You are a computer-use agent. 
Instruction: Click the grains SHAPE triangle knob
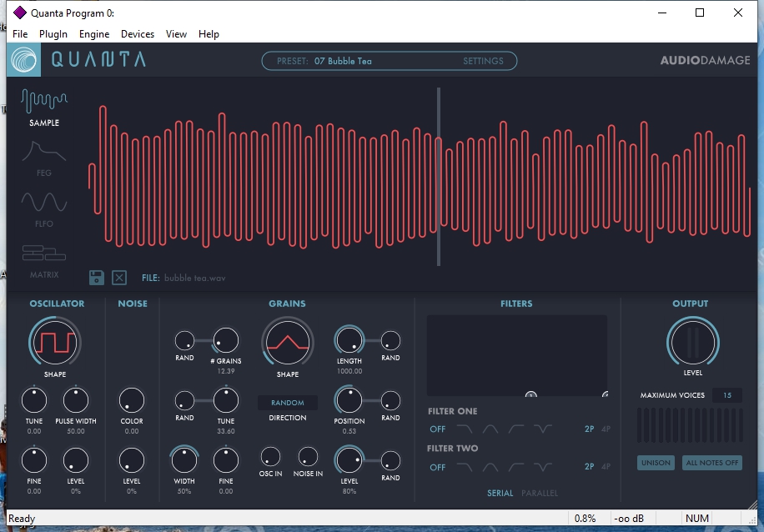[x=288, y=343]
